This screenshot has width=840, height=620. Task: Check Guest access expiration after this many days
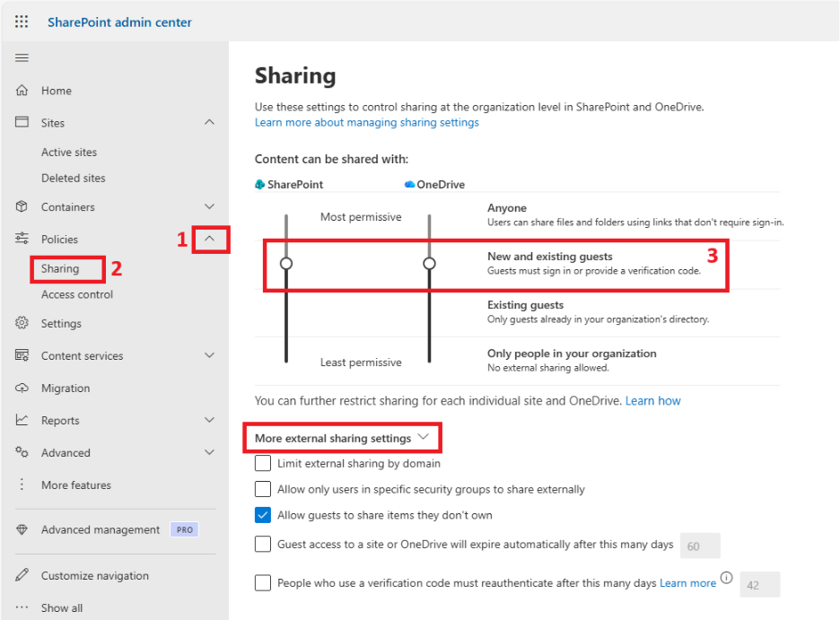point(263,545)
